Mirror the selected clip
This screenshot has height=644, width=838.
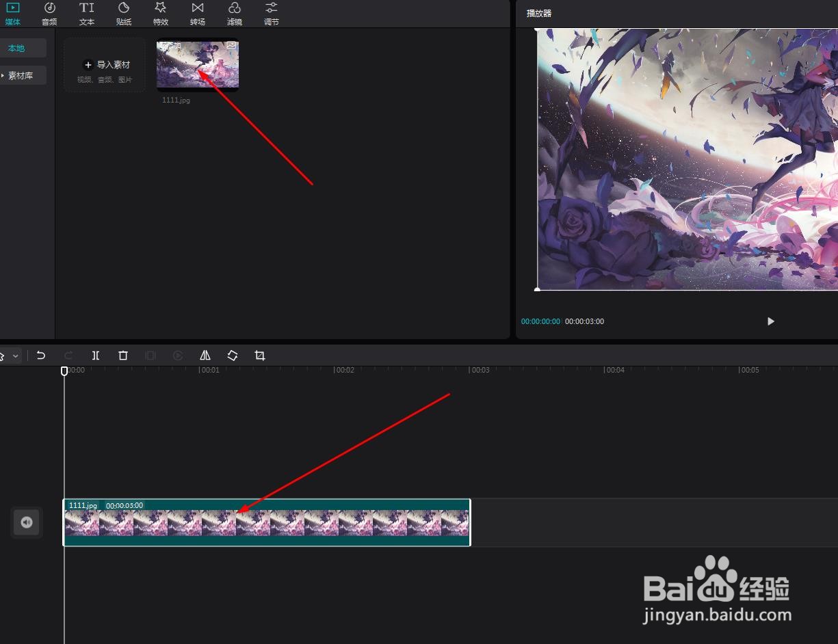coord(205,355)
